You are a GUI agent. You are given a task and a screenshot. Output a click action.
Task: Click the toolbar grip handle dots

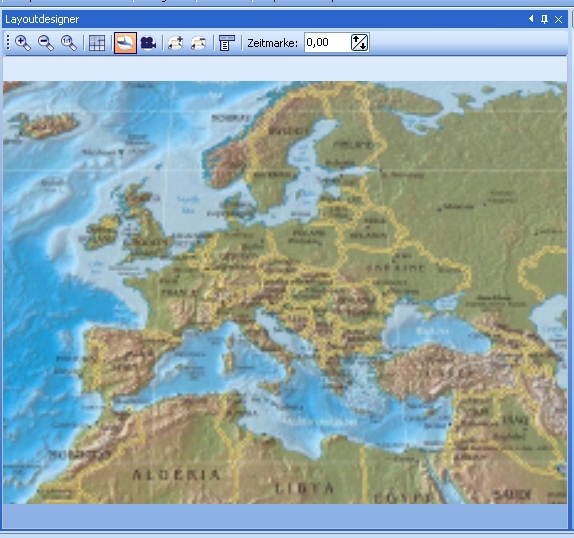[x=8, y=42]
